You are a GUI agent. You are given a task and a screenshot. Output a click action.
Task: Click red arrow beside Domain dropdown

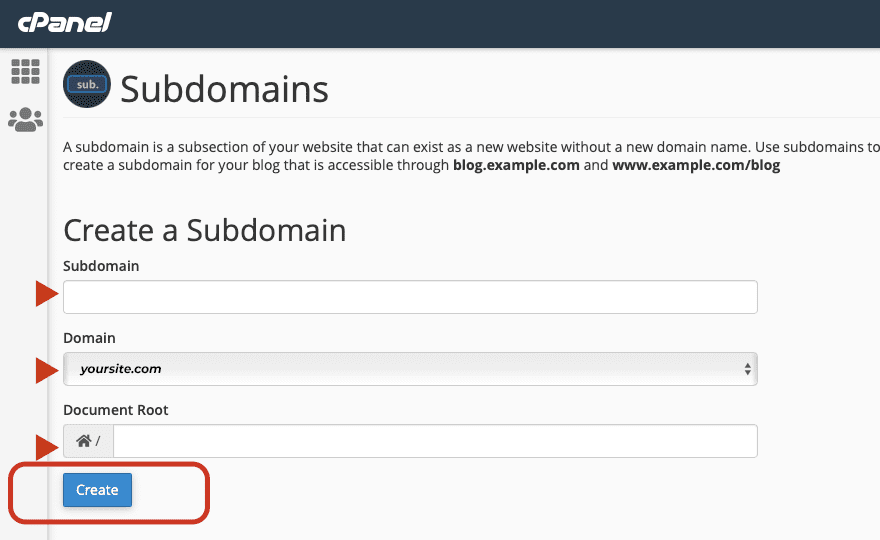[46, 370]
